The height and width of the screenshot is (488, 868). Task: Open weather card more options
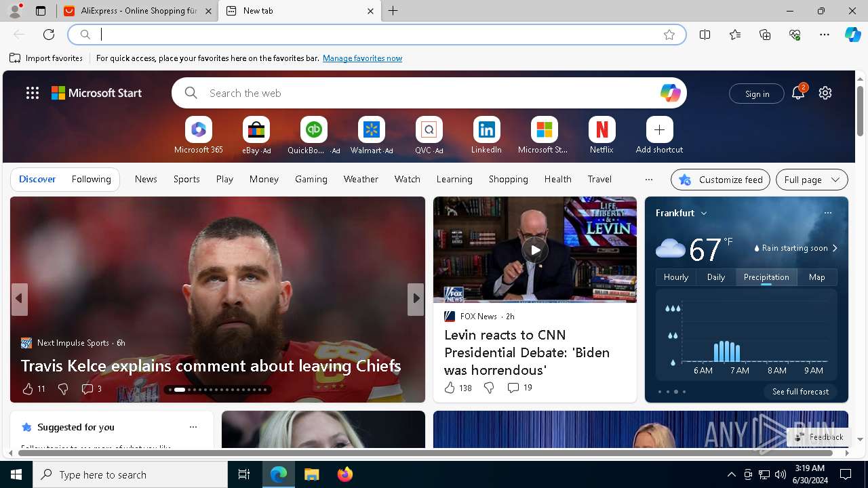827,213
